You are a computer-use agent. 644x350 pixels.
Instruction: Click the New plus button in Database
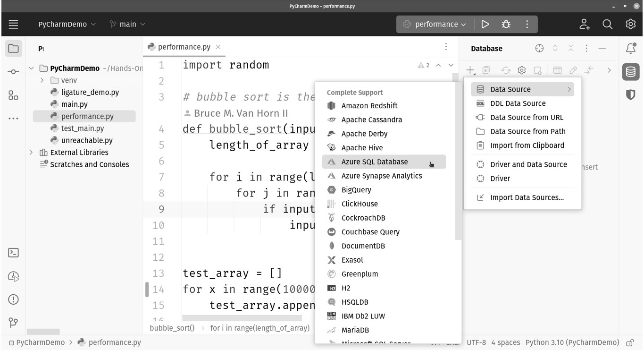tap(470, 70)
